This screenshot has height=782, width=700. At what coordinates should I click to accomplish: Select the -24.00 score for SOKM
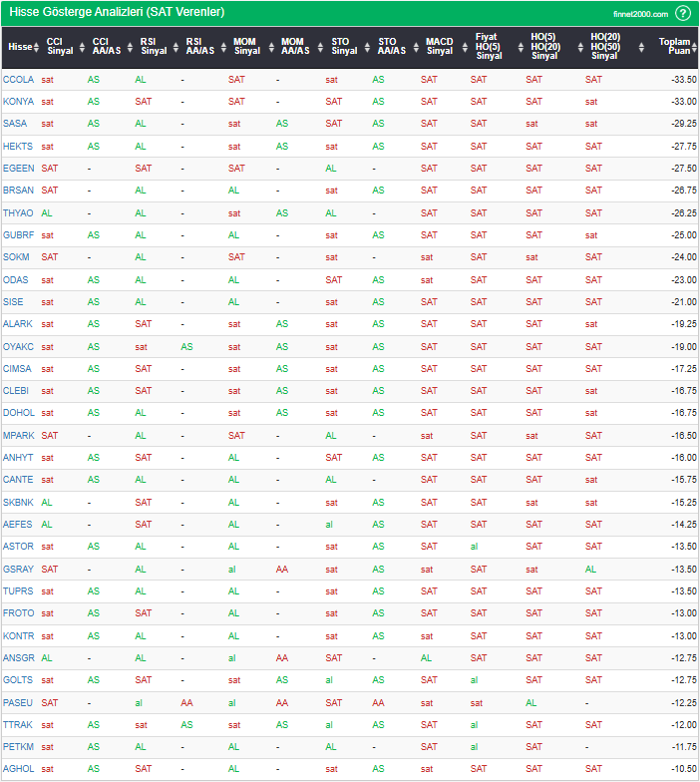684,257
